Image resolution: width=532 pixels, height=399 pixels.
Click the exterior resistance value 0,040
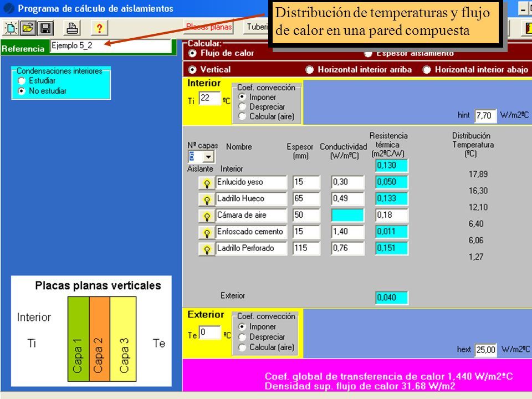(x=392, y=298)
